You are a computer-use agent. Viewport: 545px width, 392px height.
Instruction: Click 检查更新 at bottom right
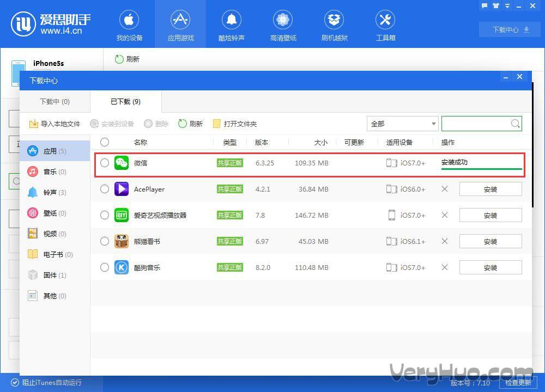(x=517, y=382)
